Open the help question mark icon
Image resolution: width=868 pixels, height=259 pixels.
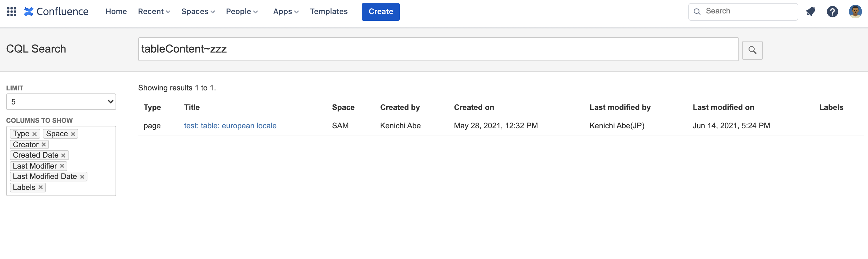[x=832, y=12]
